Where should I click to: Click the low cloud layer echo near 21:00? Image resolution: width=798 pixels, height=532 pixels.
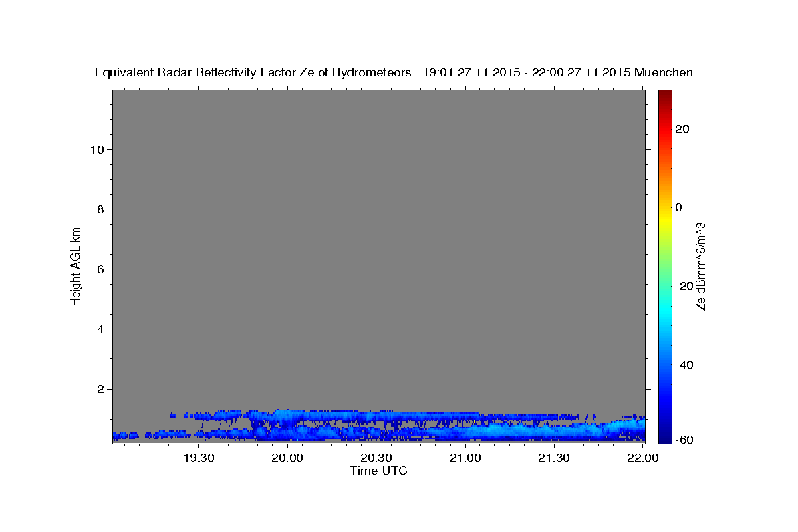466,433
